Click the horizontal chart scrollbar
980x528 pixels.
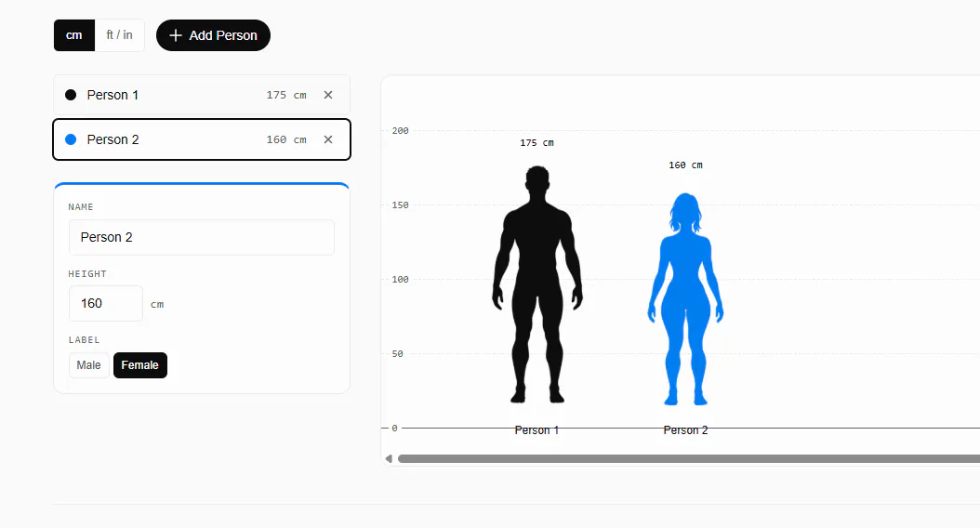[687, 458]
